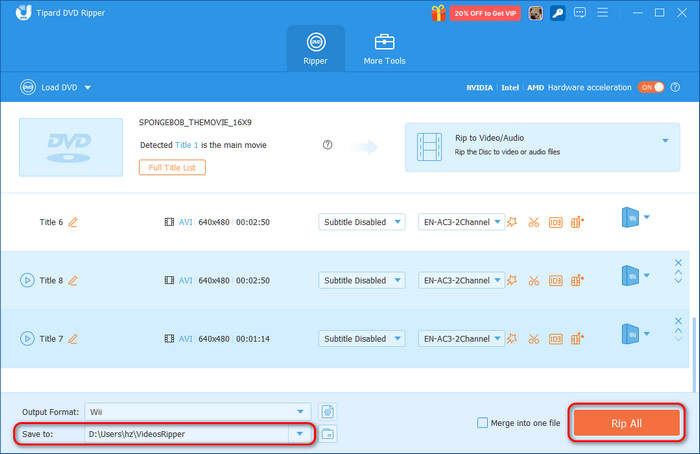Viewport: 700px width, 454px height.
Task: Edit ID3 info for Title 7
Action: [556, 339]
